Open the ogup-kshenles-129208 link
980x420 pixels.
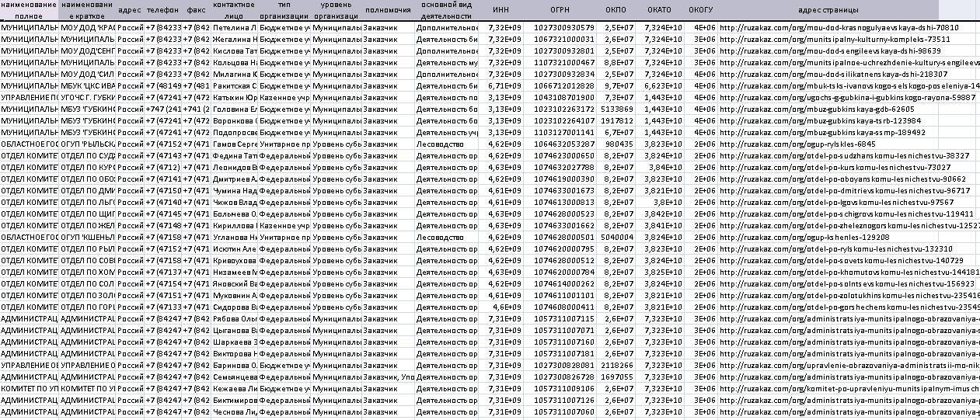click(805, 237)
